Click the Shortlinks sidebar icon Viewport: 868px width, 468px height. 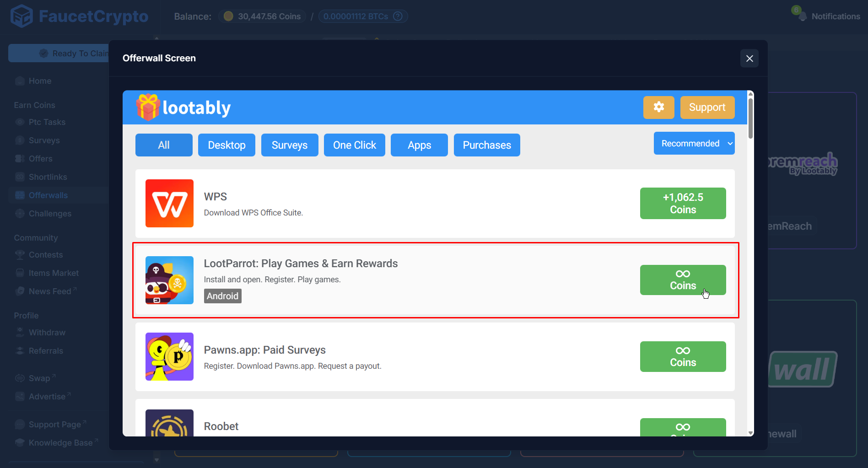[20, 177]
